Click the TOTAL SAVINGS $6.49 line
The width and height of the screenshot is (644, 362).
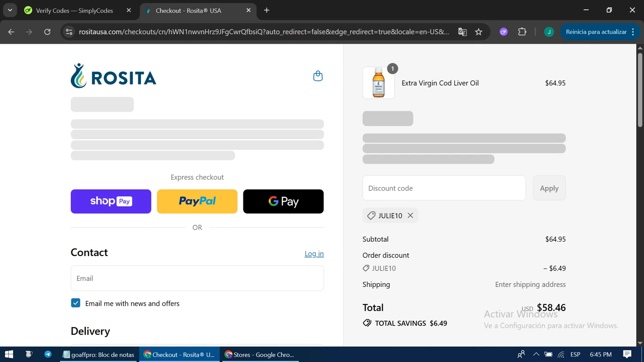pyautogui.click(x=405, y=323)
